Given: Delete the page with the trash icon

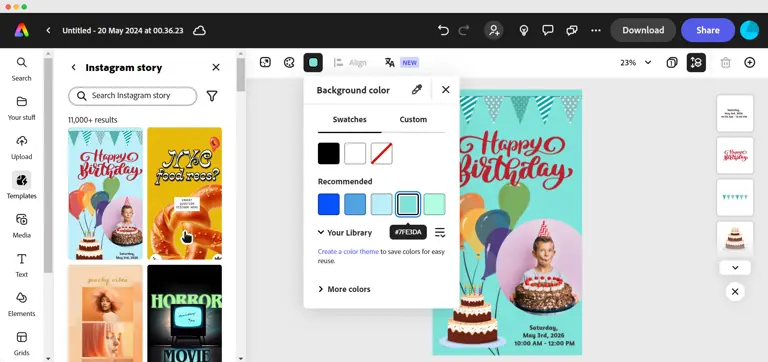Looking at the screenshot, I should coord(725,62).
